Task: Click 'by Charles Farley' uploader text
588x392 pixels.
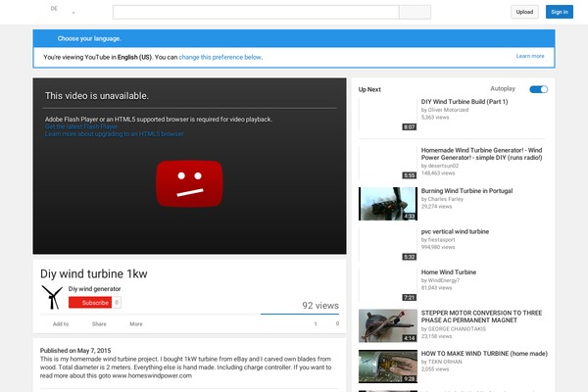Action: pos(442,199)
